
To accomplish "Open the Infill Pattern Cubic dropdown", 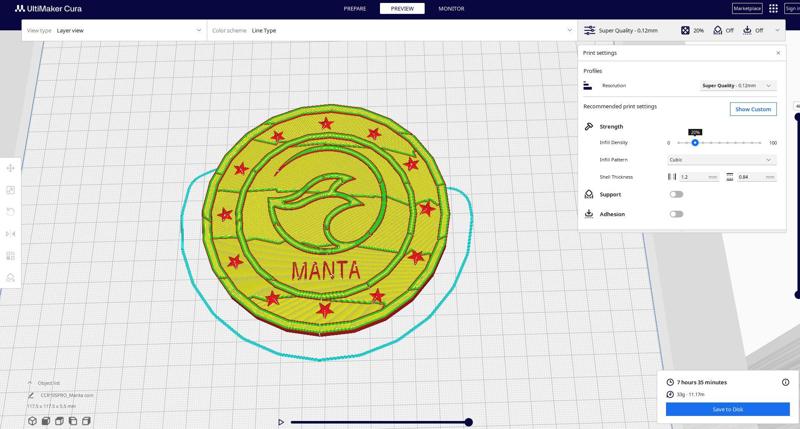I will (x=721, y=160).
